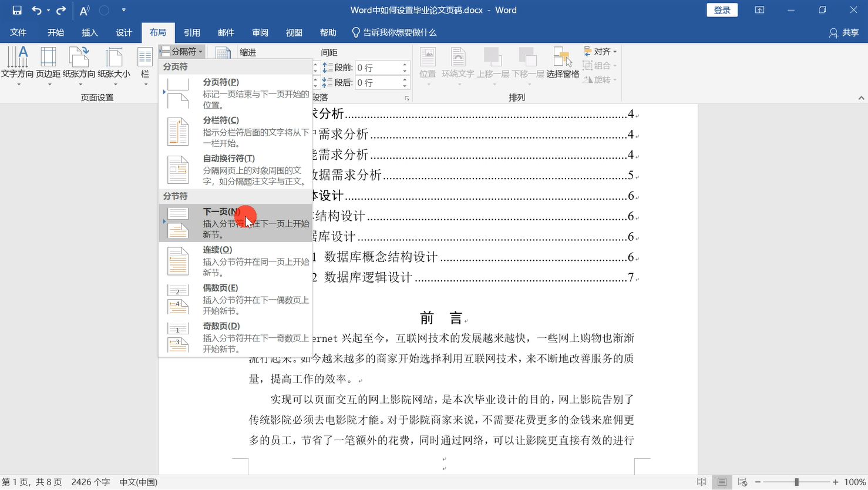Viewport: 868px width, 490px height.
Task: Click the 第 1 页, 共 8 页 page indicator
Action: (x=32, y=482)
